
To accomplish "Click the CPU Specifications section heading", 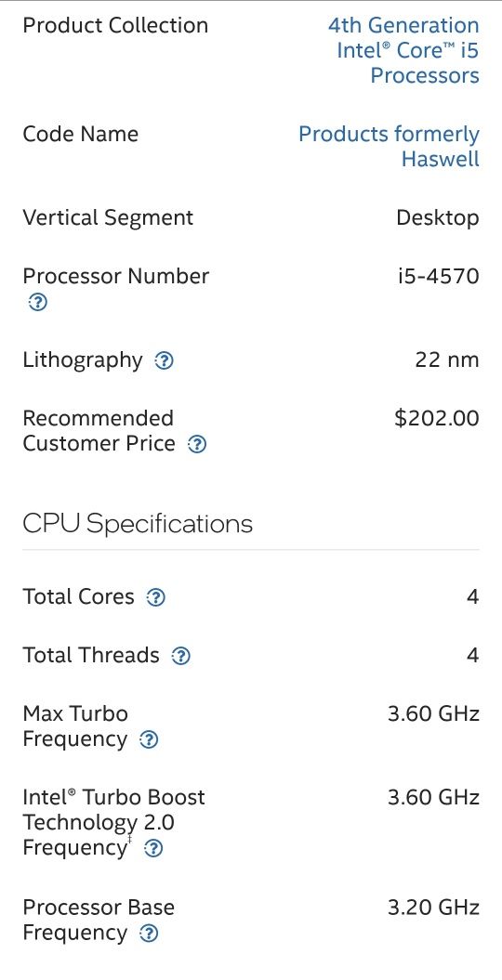I will point(138,523).
